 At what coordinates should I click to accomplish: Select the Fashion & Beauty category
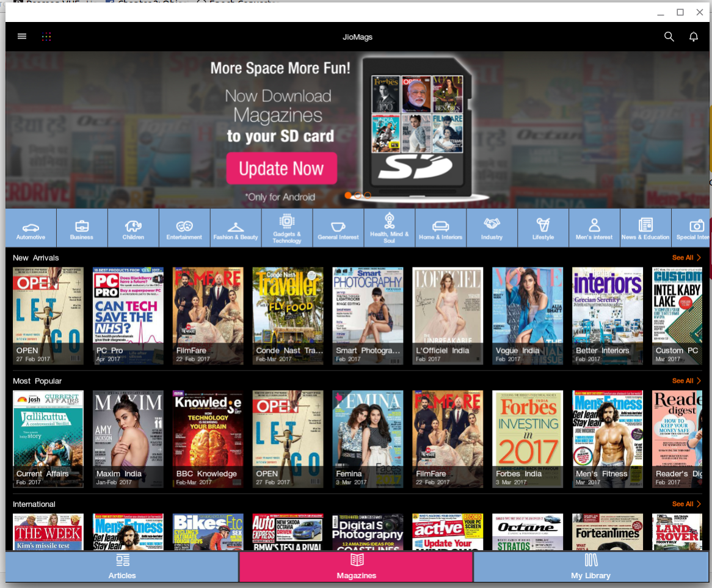coord(236,228)
